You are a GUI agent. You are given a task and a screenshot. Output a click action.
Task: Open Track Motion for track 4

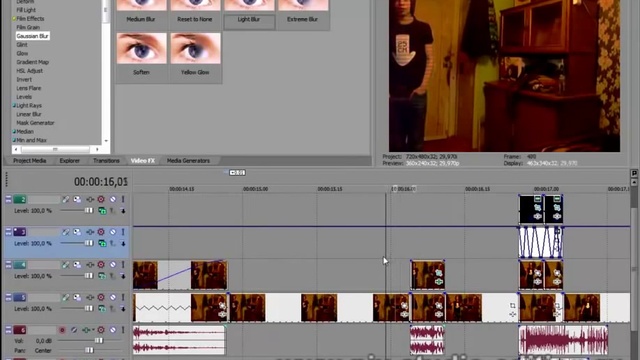point(77,265)
